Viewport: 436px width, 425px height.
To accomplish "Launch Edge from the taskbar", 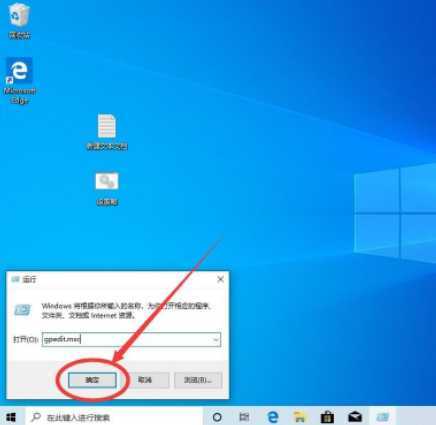I will (273, 417).
